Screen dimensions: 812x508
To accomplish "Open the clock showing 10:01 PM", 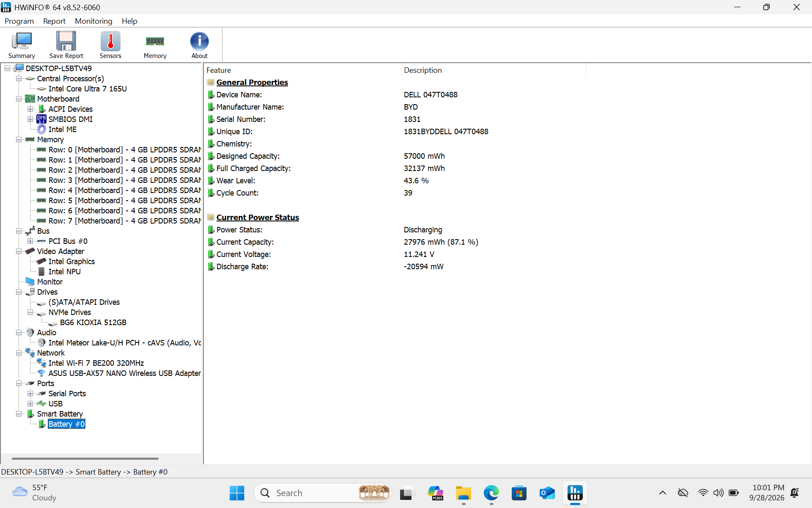I will (x=766, y=493).
